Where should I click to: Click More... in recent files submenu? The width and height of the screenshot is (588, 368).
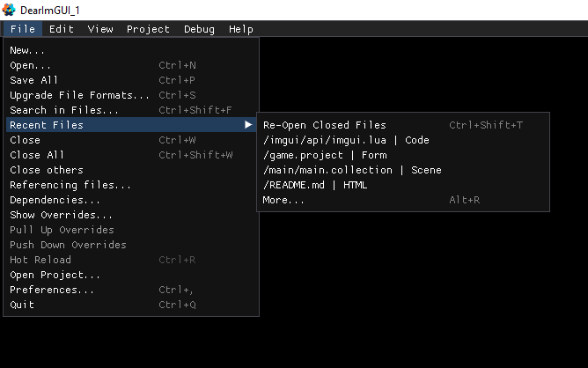283,200
